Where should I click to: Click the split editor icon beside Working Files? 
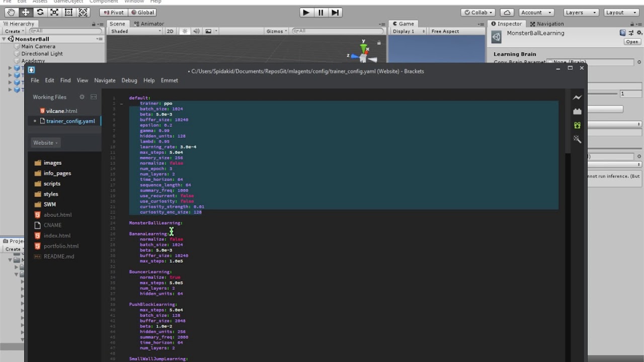coord(94,97)
